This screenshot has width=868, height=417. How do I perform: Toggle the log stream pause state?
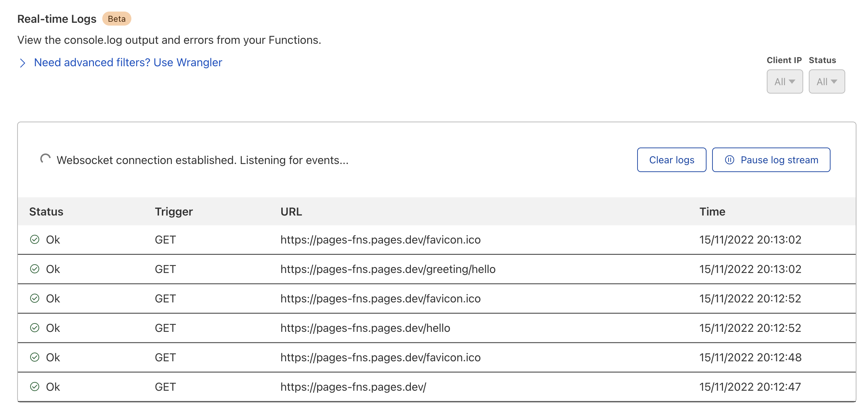click(x=771, y=160)
